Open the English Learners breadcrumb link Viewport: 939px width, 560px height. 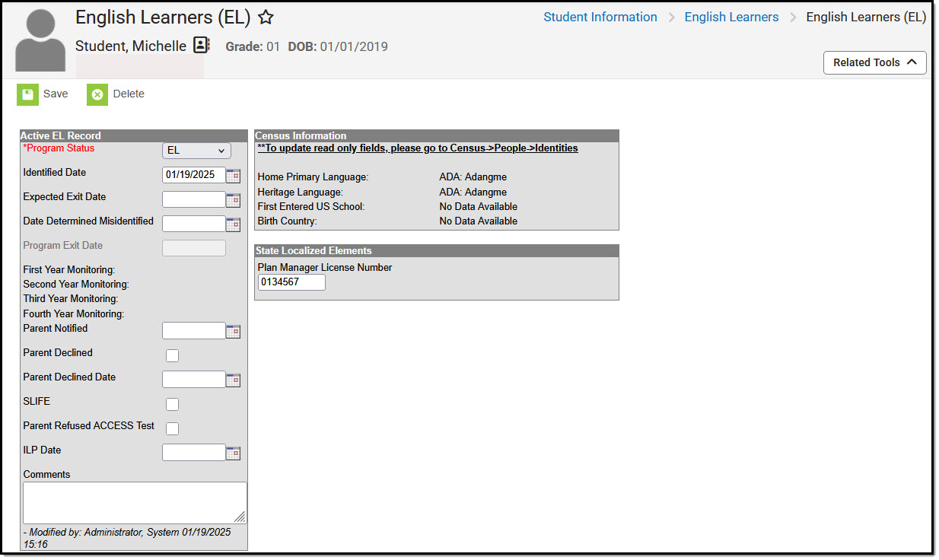tap(731, 16)
